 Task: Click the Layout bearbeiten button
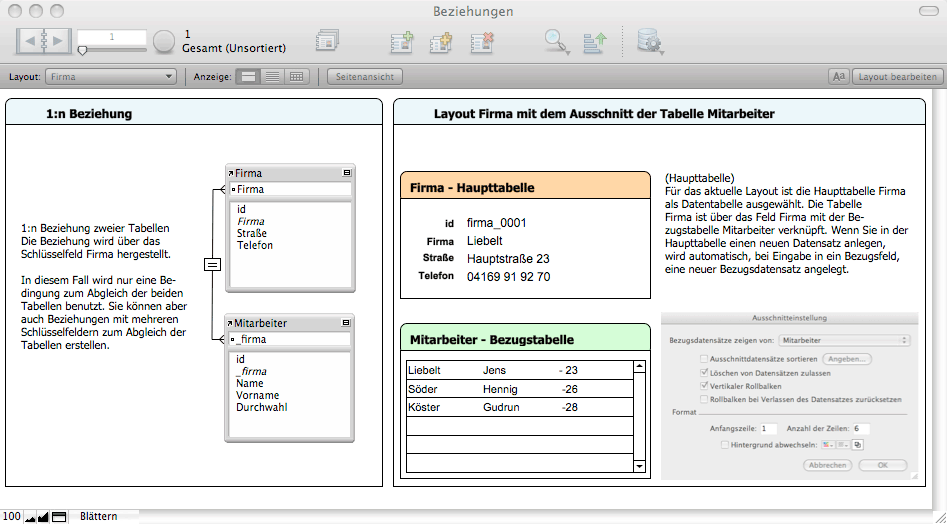898,76
